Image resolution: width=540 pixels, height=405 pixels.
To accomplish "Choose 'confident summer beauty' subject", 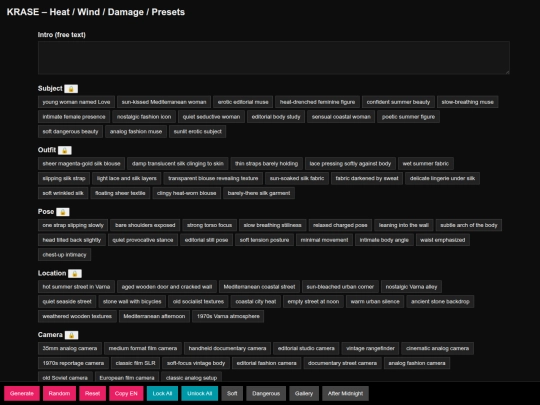I will tap(398, 102).
